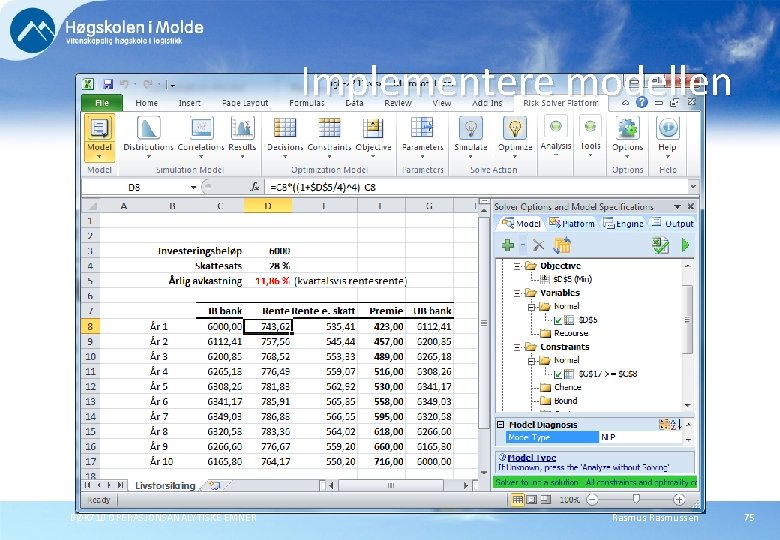
Task: Collapse the Objective tree node
Action: click(x=518, y=266)
